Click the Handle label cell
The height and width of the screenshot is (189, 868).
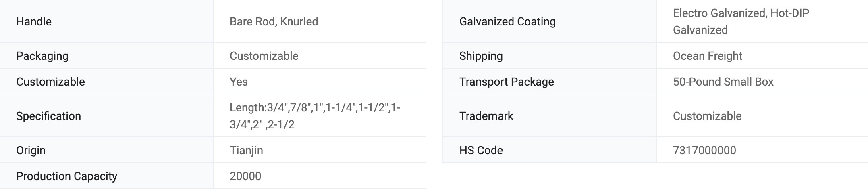pos(34,21)
